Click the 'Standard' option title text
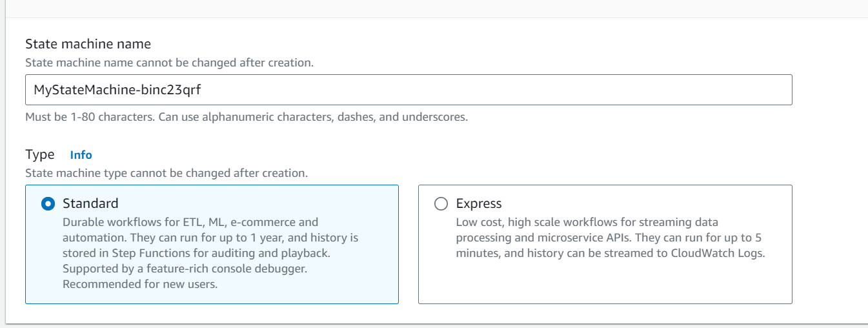The width and height of the screenshot is (868, 328). [90, 203]
